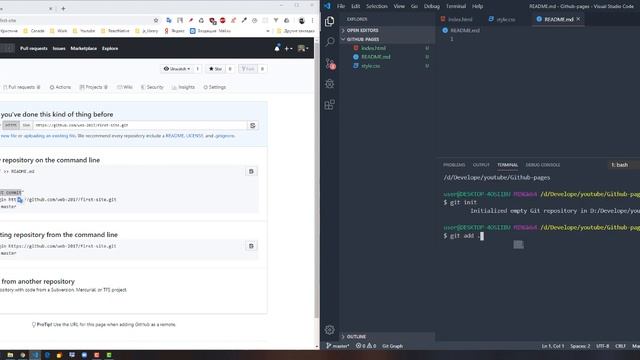640x360 pixels.
Task: Open File Explorer from the Windows taskbar
Action: click(11, 355)
